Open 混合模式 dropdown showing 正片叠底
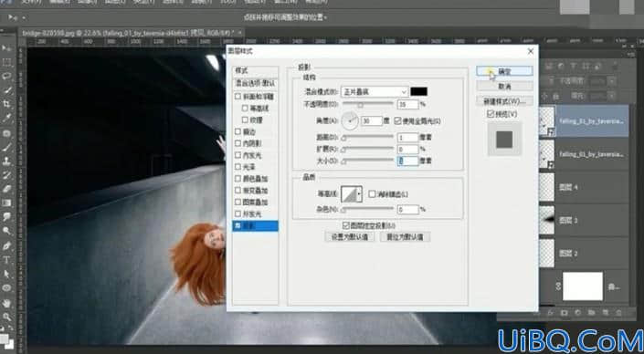644x354 pixels. (375, 91)
